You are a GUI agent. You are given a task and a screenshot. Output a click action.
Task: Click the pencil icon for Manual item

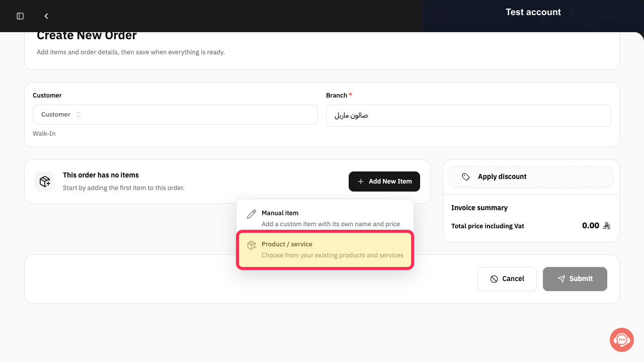pos(252,214)
